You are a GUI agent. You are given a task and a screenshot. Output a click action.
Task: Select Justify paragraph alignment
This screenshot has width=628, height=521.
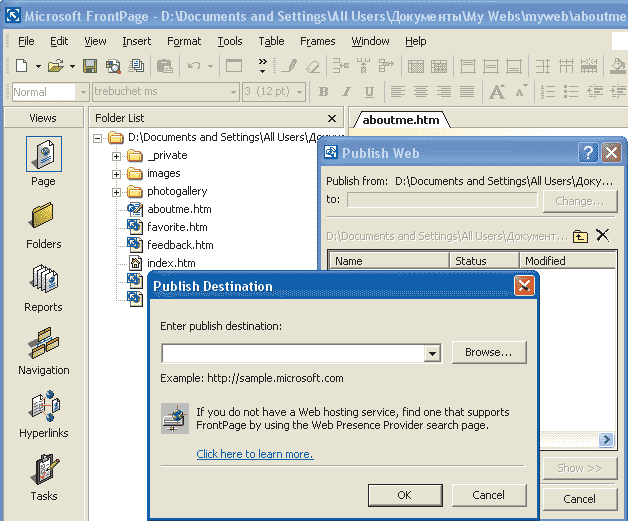click(467, 92)
